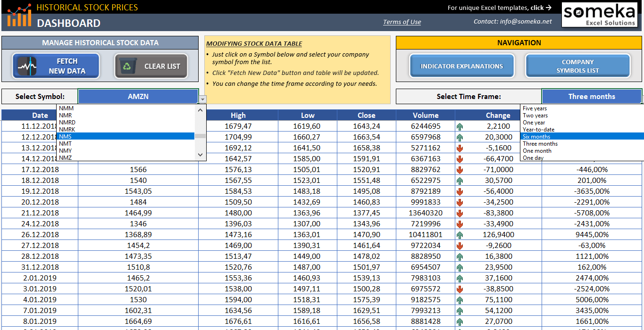Open the 'Terms of Use' link
Screen dimensions: 644x330
401,22
